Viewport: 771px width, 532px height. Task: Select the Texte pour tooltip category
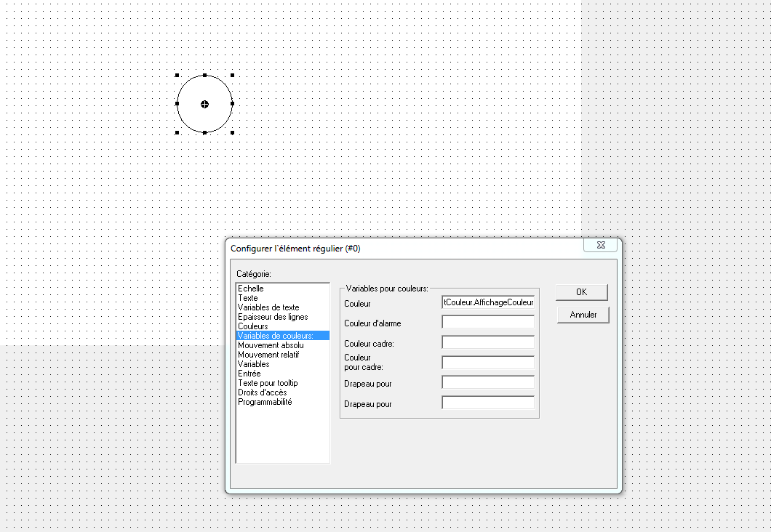click(x=268, y=383)
